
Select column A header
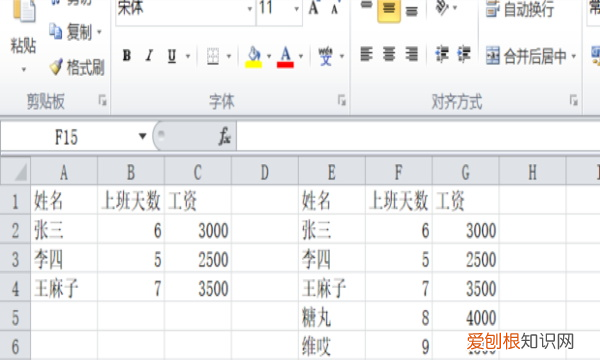64,172
